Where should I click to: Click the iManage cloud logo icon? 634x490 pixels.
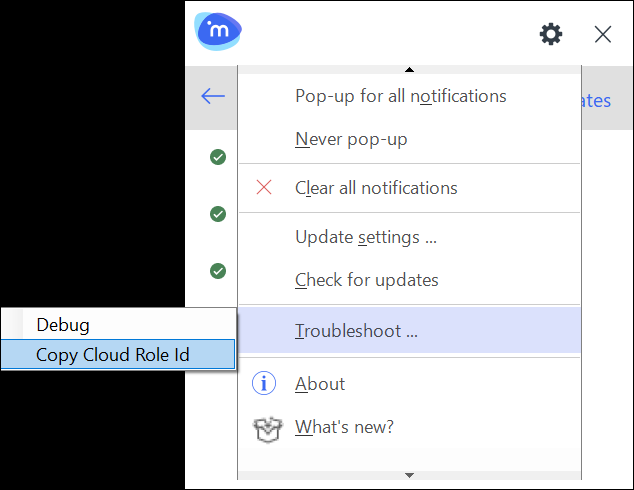click(218, 32)
